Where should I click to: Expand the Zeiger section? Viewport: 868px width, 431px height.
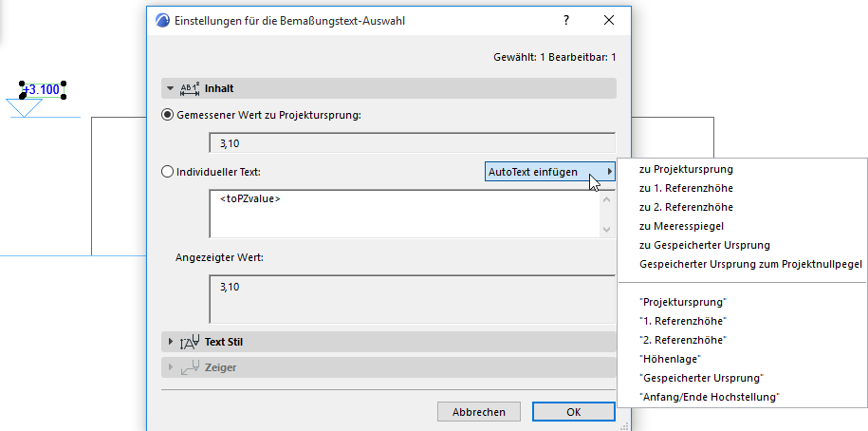(x=171, y=366)
